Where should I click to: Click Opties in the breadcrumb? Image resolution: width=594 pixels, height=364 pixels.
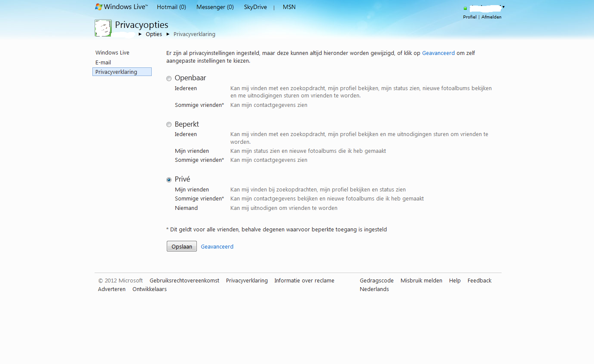[154, 34]
